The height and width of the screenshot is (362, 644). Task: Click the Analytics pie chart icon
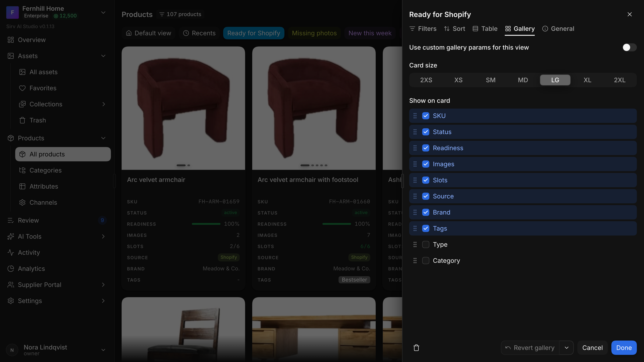coord(10,269)
